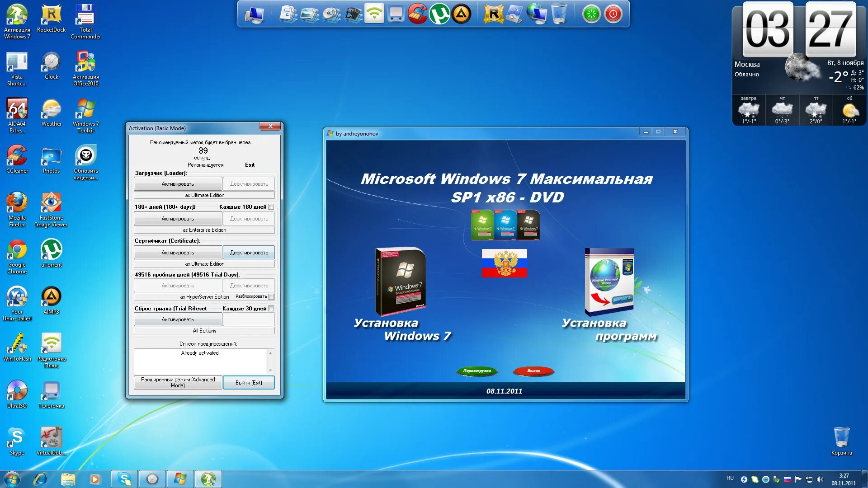Open Internet Explorer from the taskbar
Screen dimensions: 868x488
pyautogui.click(x=40, y=479)
